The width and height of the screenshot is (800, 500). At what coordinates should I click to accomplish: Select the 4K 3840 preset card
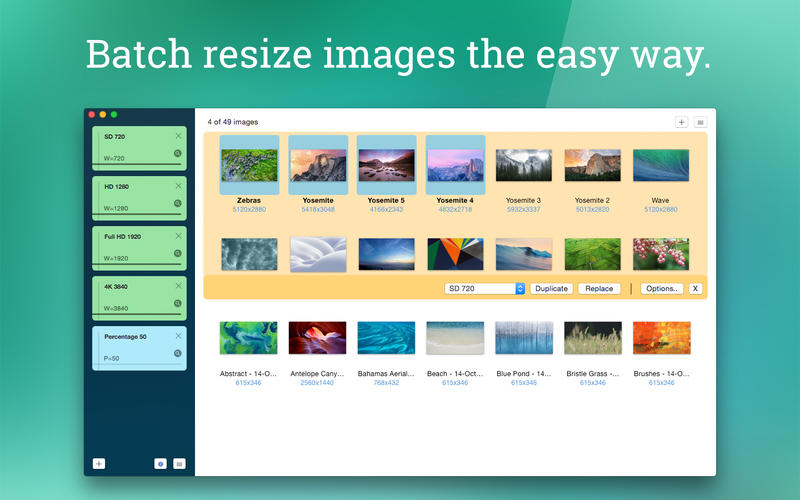139,298
